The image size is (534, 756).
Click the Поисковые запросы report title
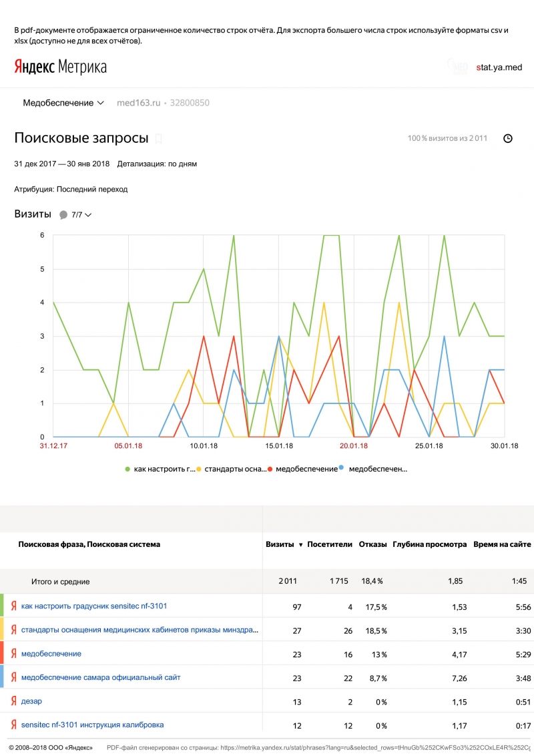click(81, 138)
